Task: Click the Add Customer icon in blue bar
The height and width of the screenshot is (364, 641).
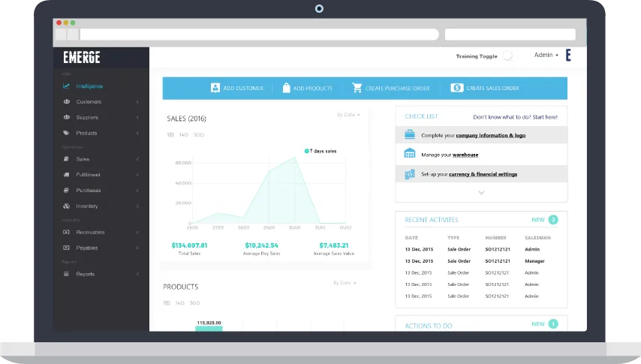Action: pos(215,88)
